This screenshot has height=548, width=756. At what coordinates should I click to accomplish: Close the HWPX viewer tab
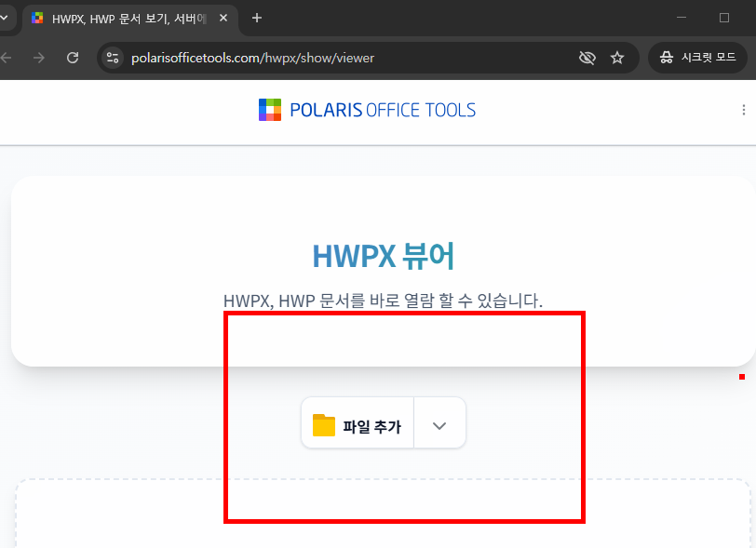tap(223, 17)
